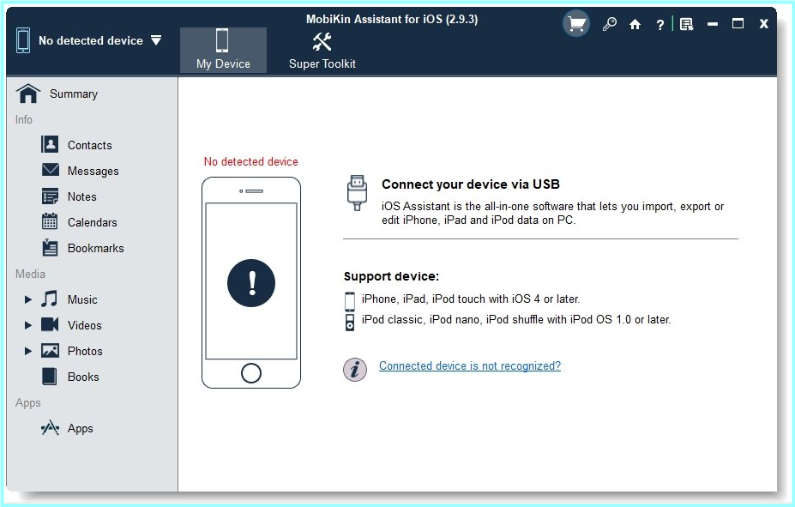795x507 pixels.
Task: Click the info icon beside recognition link
Action: tap(355, 369)
